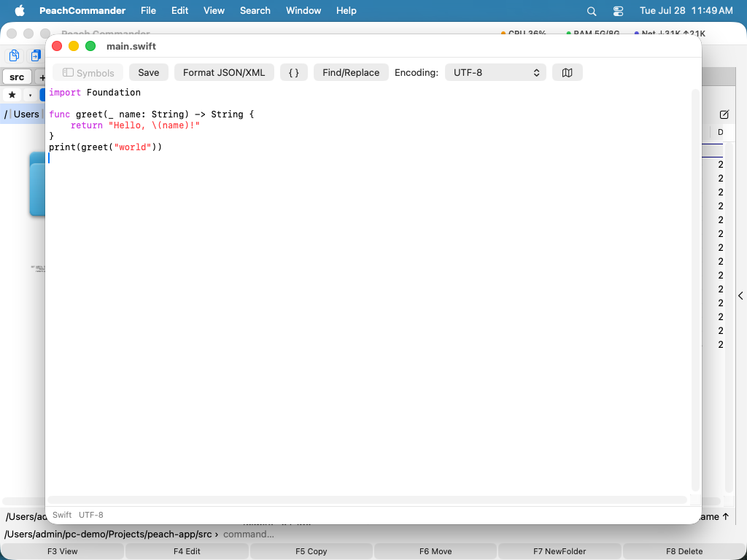
Task: Click the Save button in editor
Action: [x=149, y=72]
